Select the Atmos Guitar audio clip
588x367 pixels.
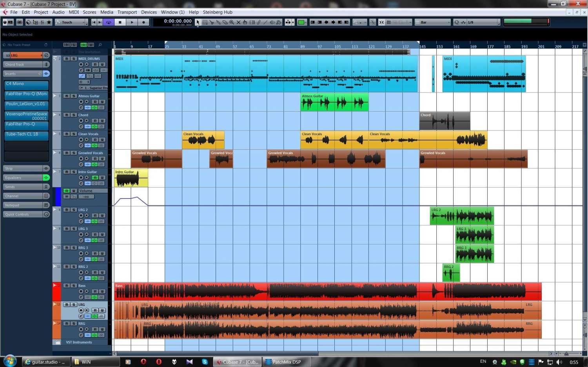point(334,102)
